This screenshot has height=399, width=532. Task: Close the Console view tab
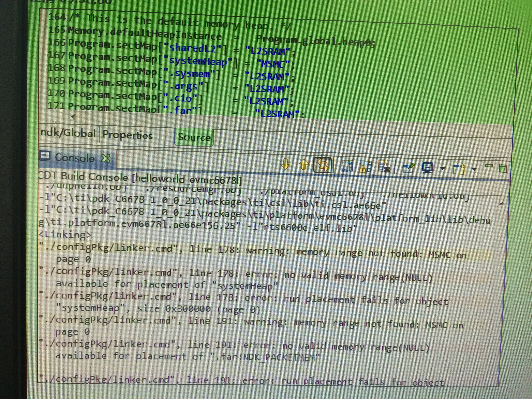(x=106, y=158)
